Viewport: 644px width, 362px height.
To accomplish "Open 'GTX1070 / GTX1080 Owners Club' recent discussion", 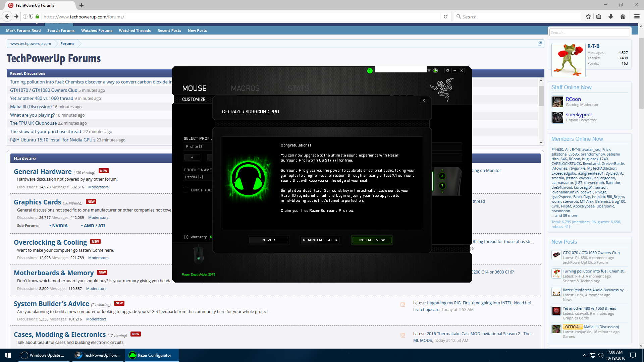I will click(44, 90).
